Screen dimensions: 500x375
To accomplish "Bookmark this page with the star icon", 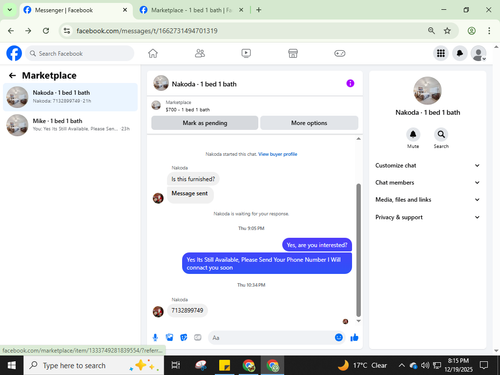I will pos(447,31).
